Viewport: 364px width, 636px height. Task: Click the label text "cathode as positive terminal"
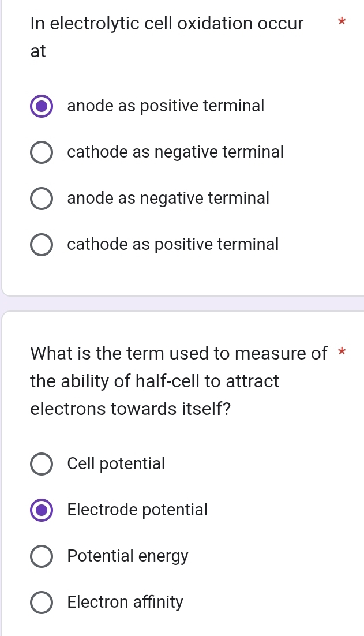click(172, 245)
